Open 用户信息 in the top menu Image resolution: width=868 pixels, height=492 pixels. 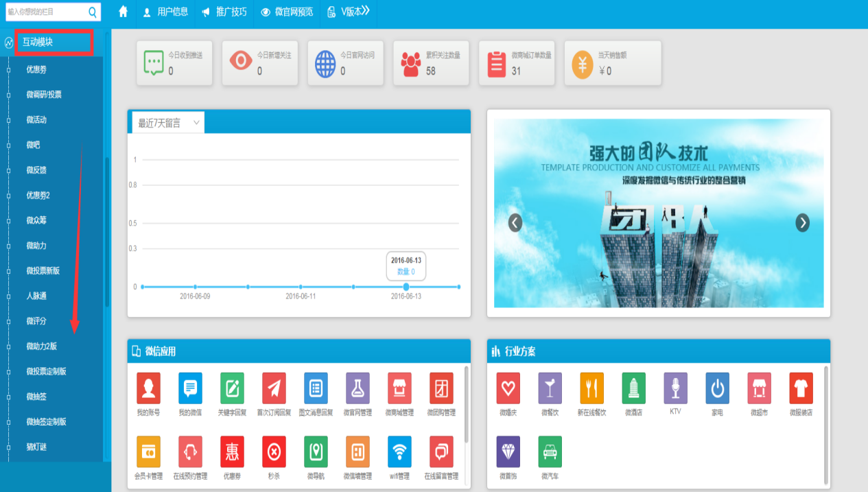[x=165, y=12]
